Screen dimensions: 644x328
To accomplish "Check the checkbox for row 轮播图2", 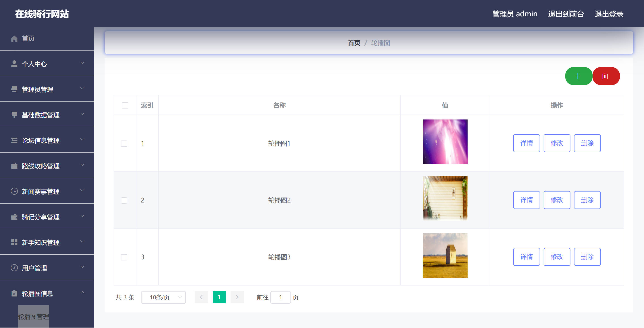I will (x=124, y=200).
